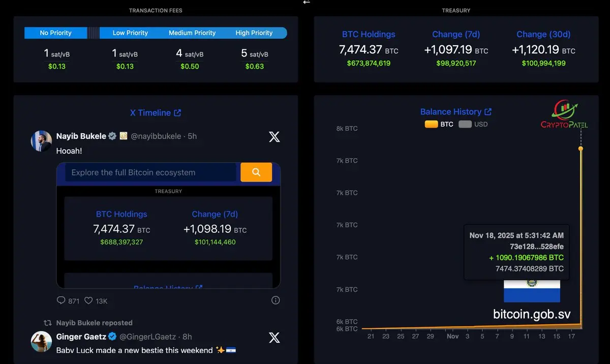Screen dimensions: 610x364
Task: Click the $688,397,327 value in embedded tweet
Action: [x=121, y=242]
